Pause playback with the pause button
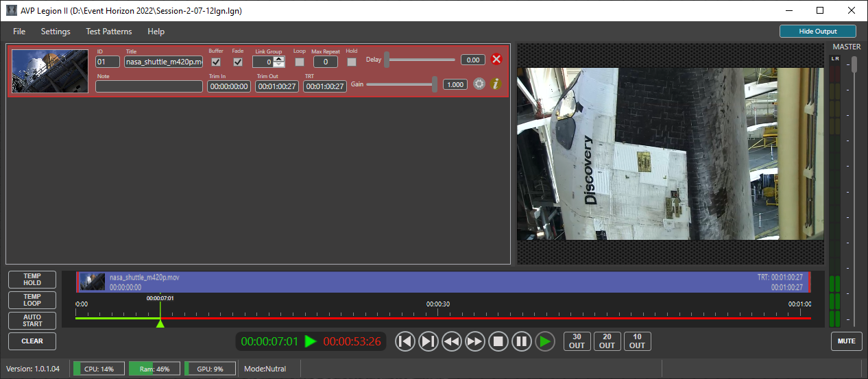868x379 pixels. tap(522, 341)
